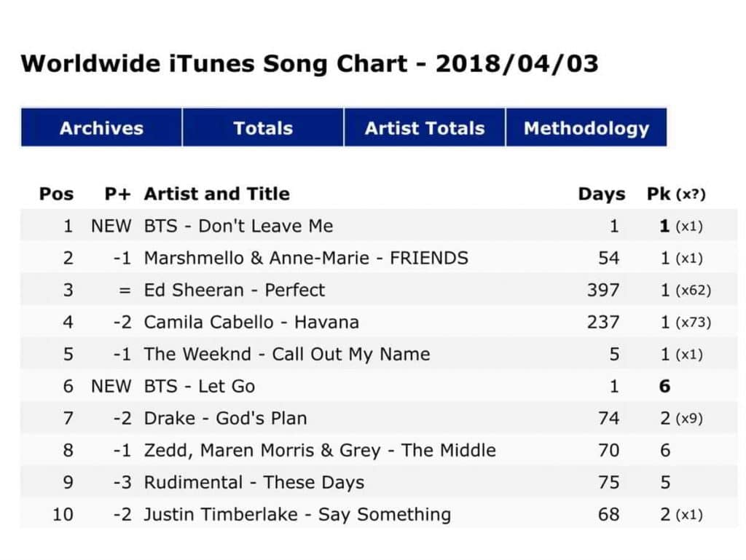Open Marshmello & Anne-Marie - FRIENDS row
The image size is (746, 560).
306,258
